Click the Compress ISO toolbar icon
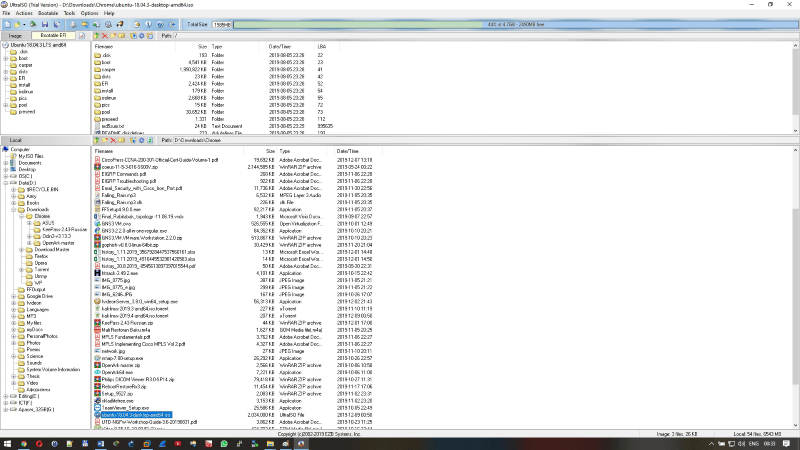The height and width of the screenshot is (450, 800). (x=96, y=24)
